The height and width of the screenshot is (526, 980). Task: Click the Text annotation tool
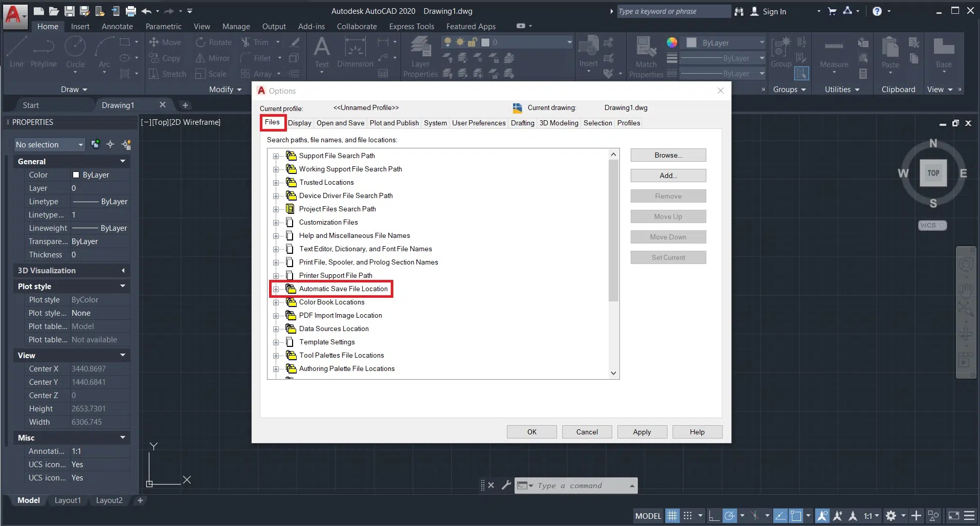(322, 52)
